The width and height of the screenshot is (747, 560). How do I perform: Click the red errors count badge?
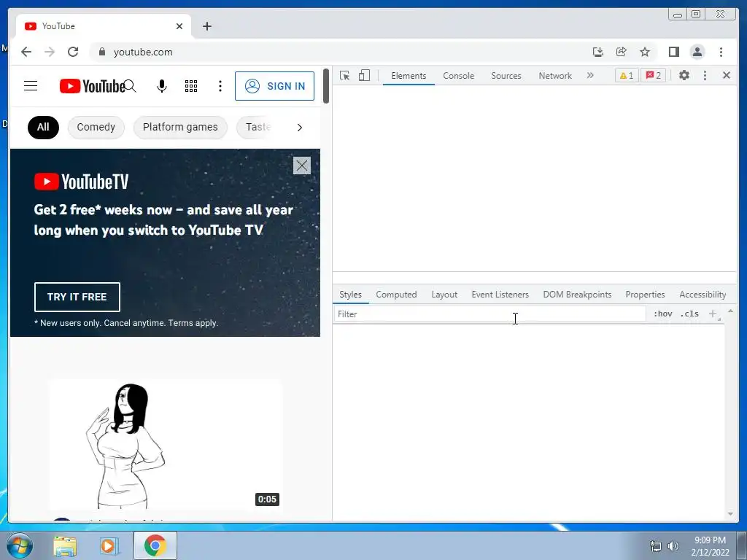[x=654, y=75]
